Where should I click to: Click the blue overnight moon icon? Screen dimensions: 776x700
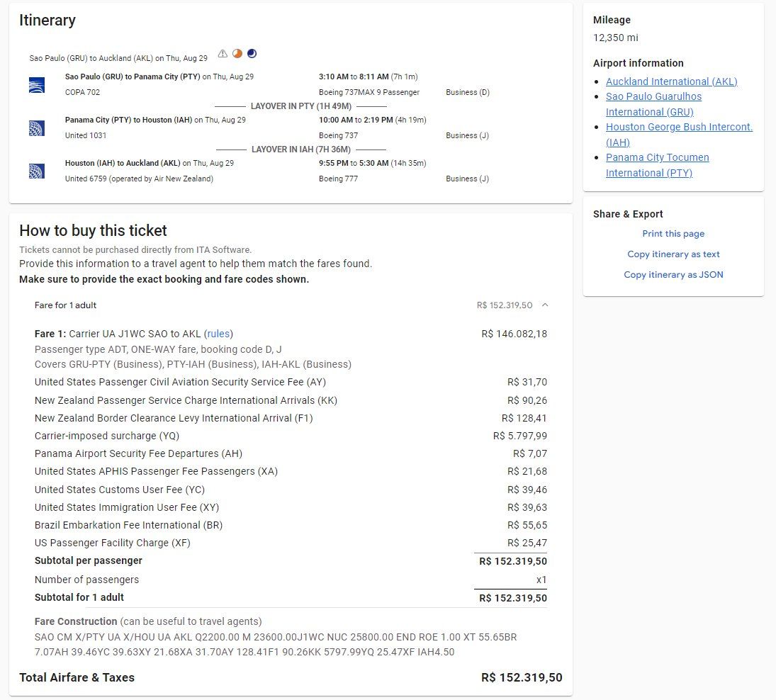[x=252, y=54]
